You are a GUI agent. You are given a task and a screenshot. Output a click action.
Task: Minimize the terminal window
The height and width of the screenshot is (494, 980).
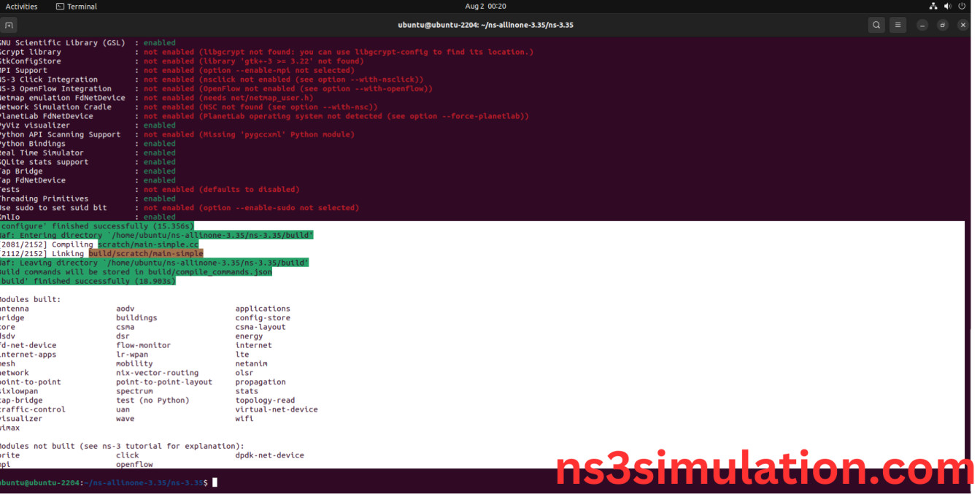(x=922, y=25)
